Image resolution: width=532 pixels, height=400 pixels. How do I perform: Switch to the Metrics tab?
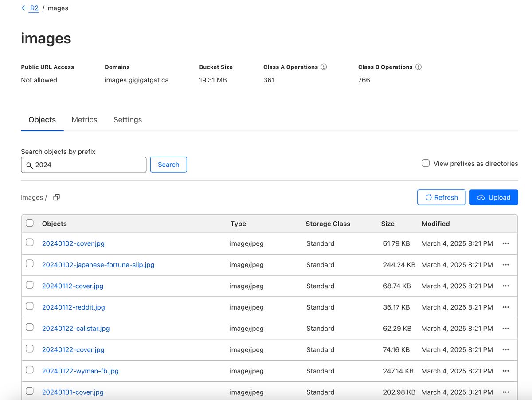pos(84,120)
